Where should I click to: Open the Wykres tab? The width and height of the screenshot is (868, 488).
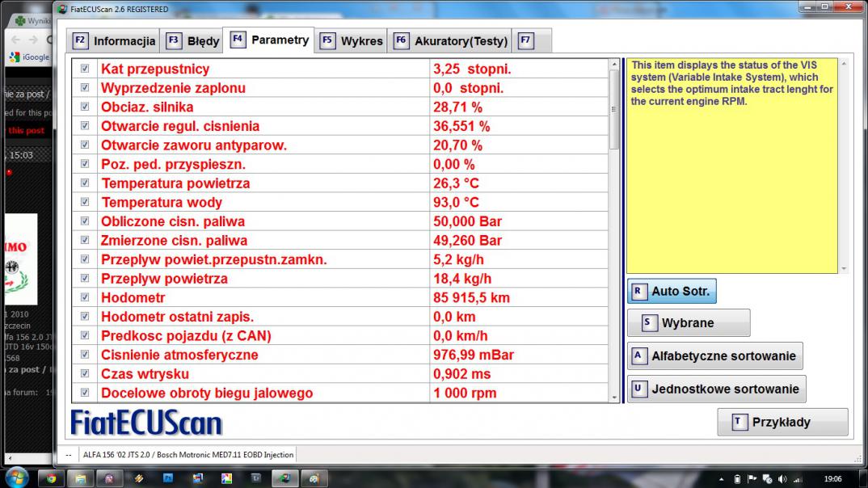[x=351, y=41]
